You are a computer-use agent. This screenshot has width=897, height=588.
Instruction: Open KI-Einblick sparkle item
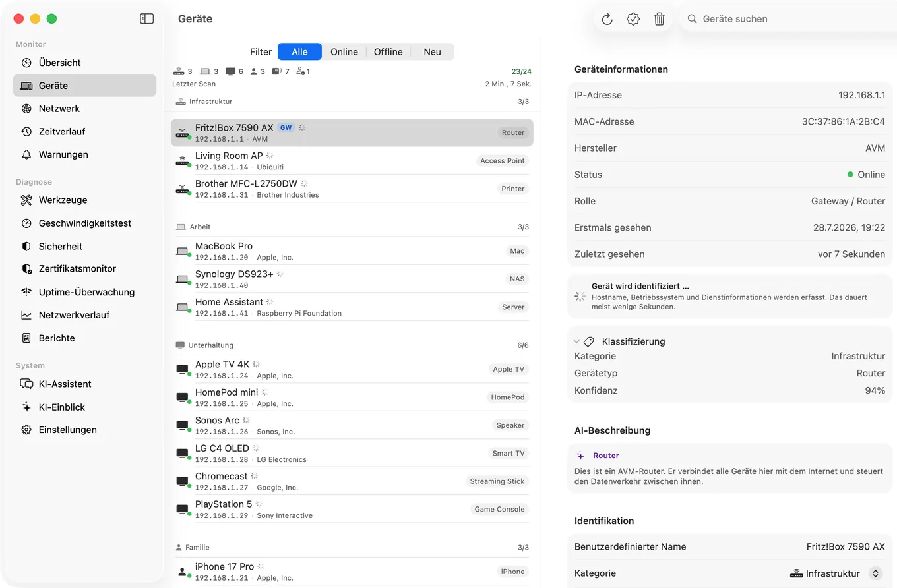[x=84, y=407]
